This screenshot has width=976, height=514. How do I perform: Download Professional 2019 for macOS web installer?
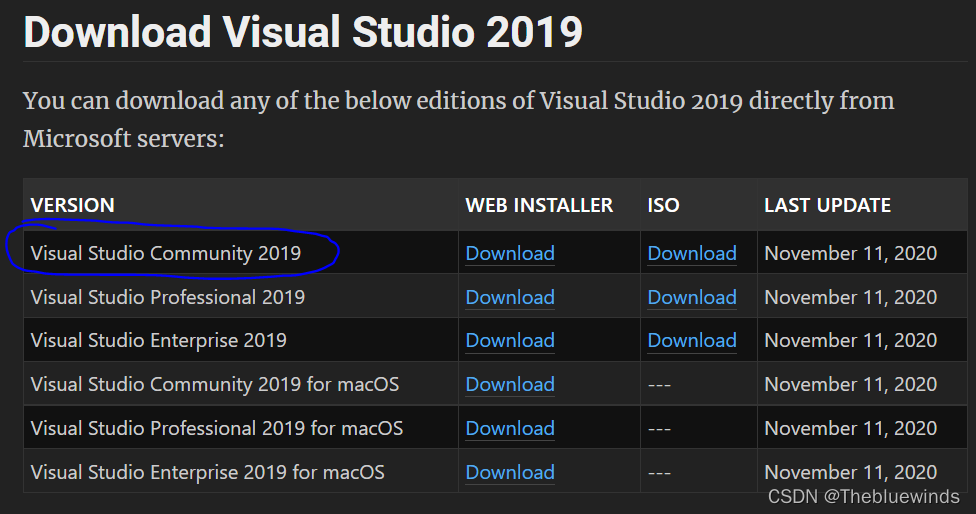[x=510, y=428]
